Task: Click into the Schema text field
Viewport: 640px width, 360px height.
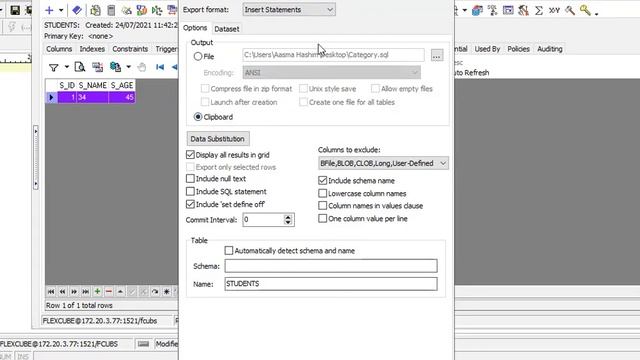Action: tap(331, 266)
